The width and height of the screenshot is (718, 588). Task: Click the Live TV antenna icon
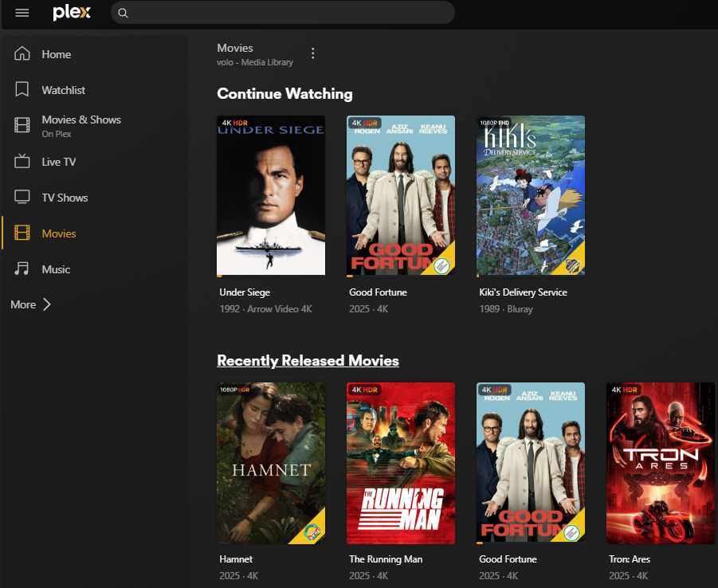click(x=22, y=161)
